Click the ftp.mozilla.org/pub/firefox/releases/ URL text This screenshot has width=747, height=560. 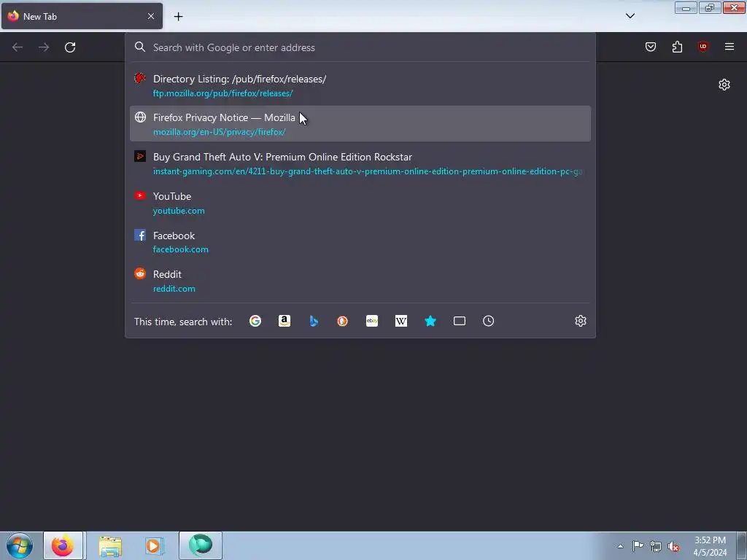click(x=223, y=93)
